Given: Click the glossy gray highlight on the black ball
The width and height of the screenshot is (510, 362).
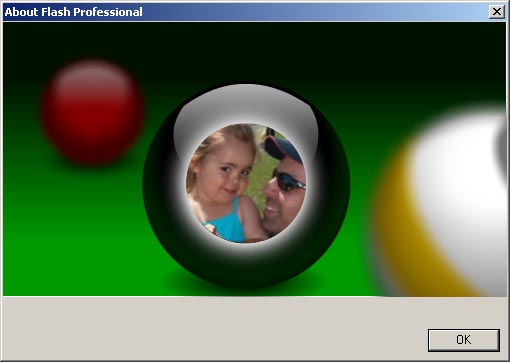Looking at the screenshot, I should [245, 107].
